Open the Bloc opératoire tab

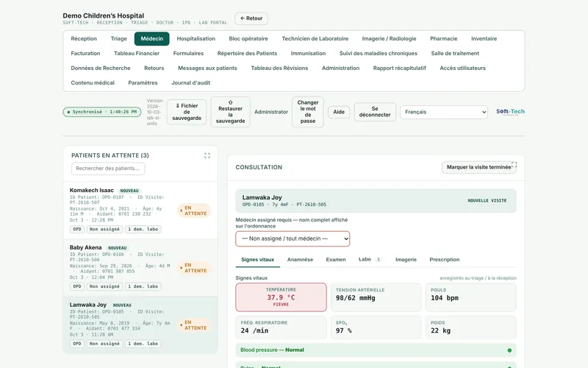[x=248, y=39]
